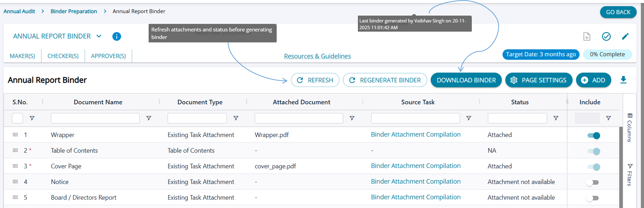Open the Filters side panel

(630, 175)
